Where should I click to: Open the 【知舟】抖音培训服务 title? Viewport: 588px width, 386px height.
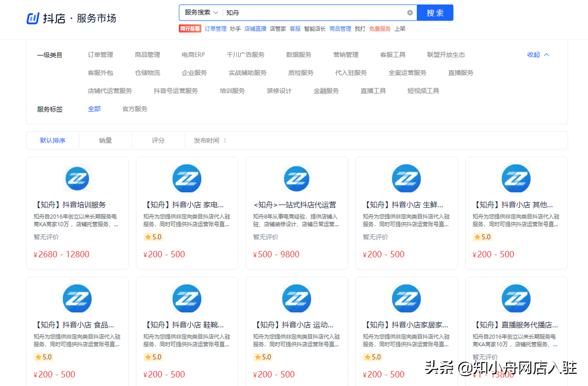coord(70,205)
